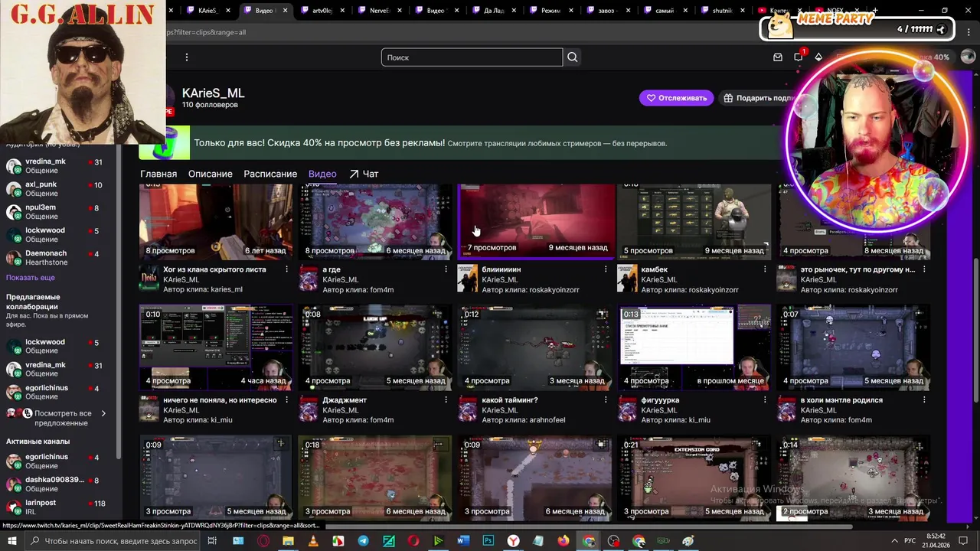Open options menu for clip 'Хог из клана скрытого листа'

(x=287, y=269)
